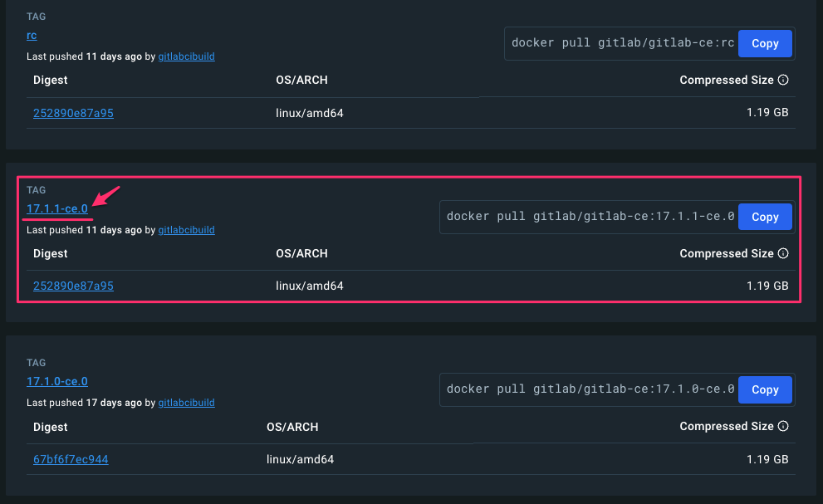Click the docker pull gitlab-ce:17.1.1-ce.0 command field
The height and width of the screenshot is (504, 823).
[590, 217]
